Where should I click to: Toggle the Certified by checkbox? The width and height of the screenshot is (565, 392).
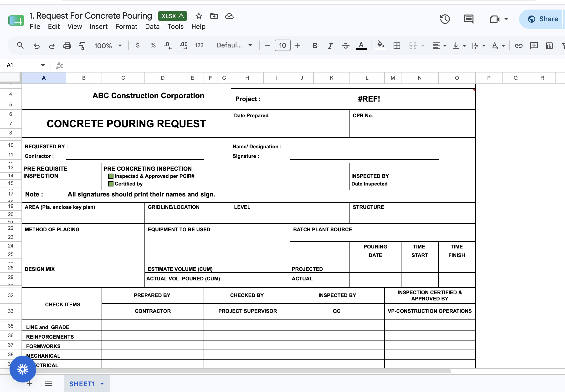(x=111, y=184)
